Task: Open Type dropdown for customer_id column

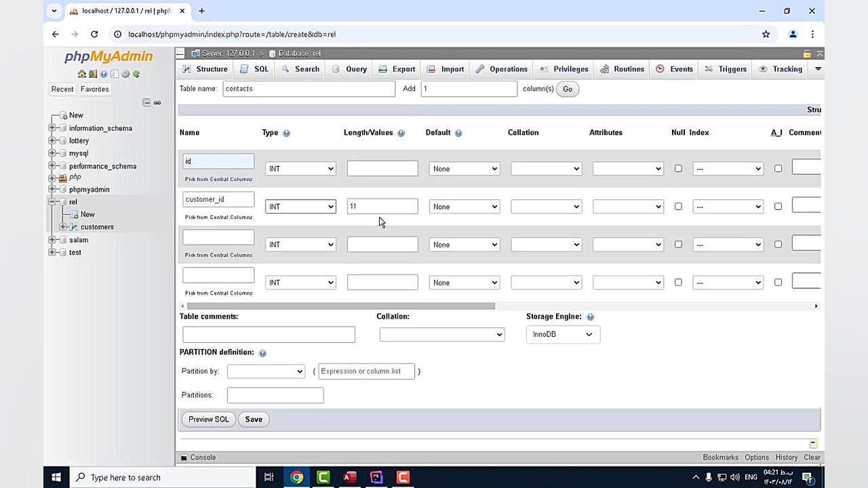Action: pyautogui.click(x=300, y=207)
